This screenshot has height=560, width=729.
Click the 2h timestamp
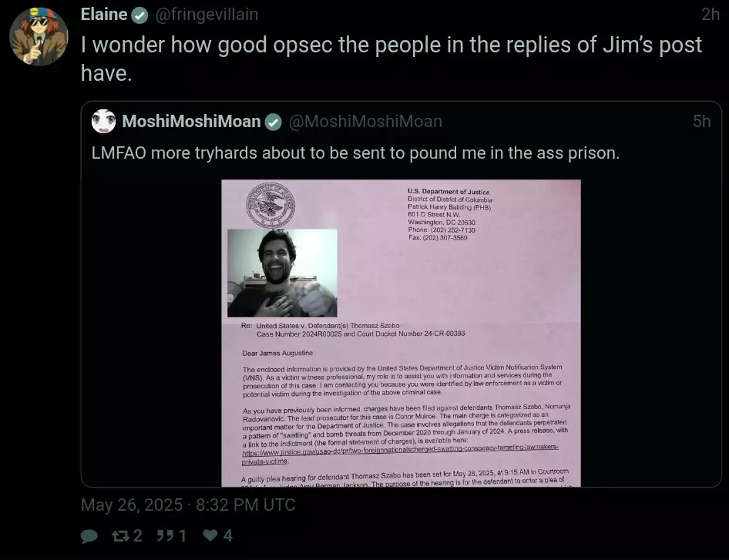tap(711, 15)
